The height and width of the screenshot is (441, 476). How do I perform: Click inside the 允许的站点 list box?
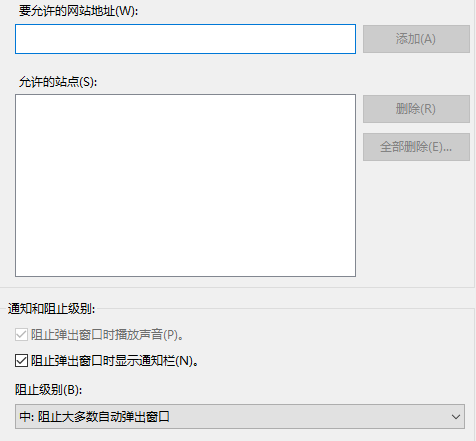(185, 185)
